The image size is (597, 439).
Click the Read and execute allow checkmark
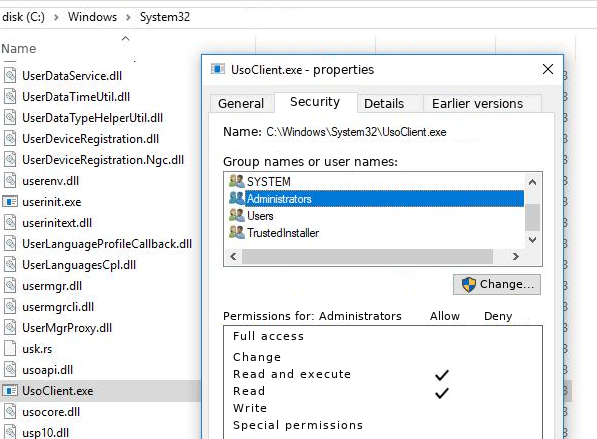tap(442, 375)
